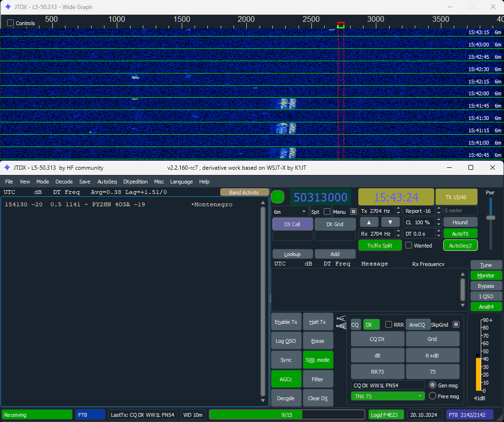Screen dimensions: 504x422
Task: Adjust the DT 0.0 s spinner
Action: point(439,233)
